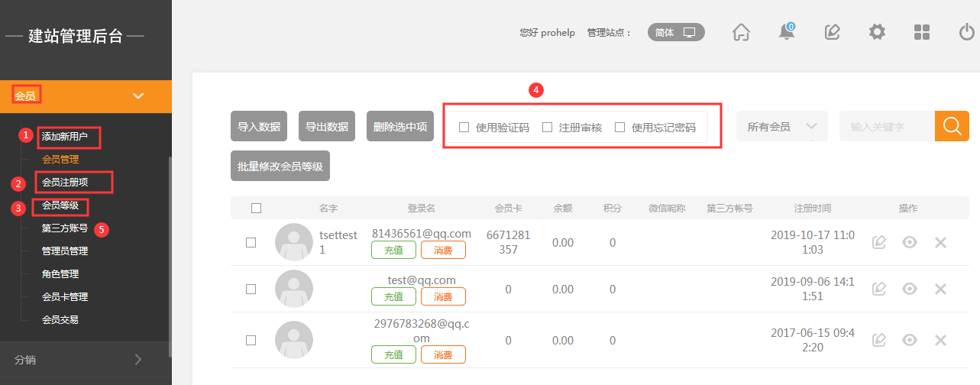
Task: Click the orange search magnifier button
Action: point(952,126)
